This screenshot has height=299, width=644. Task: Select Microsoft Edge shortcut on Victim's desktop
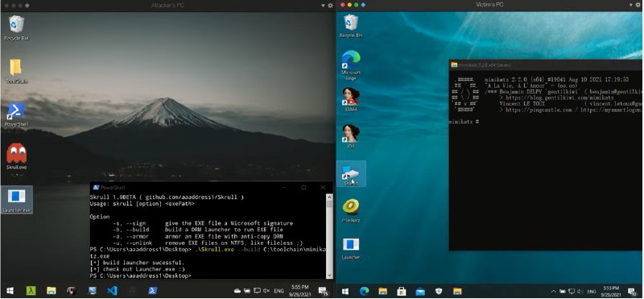[x=351, y=65]
